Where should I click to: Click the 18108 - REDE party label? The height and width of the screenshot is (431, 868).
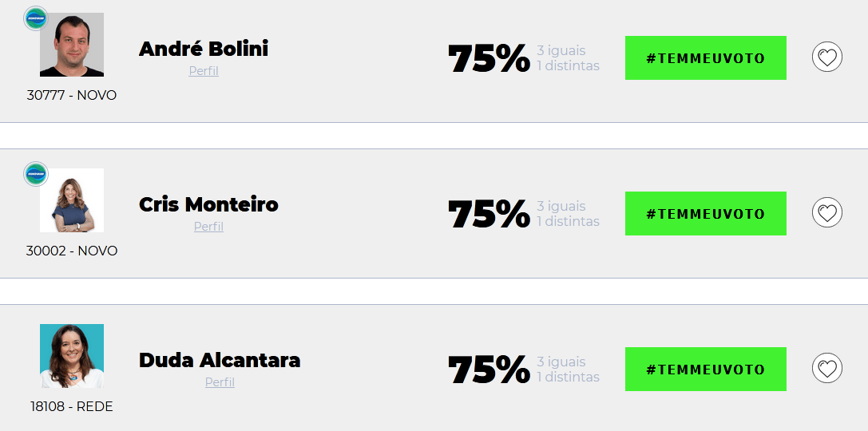click(72, 406)
